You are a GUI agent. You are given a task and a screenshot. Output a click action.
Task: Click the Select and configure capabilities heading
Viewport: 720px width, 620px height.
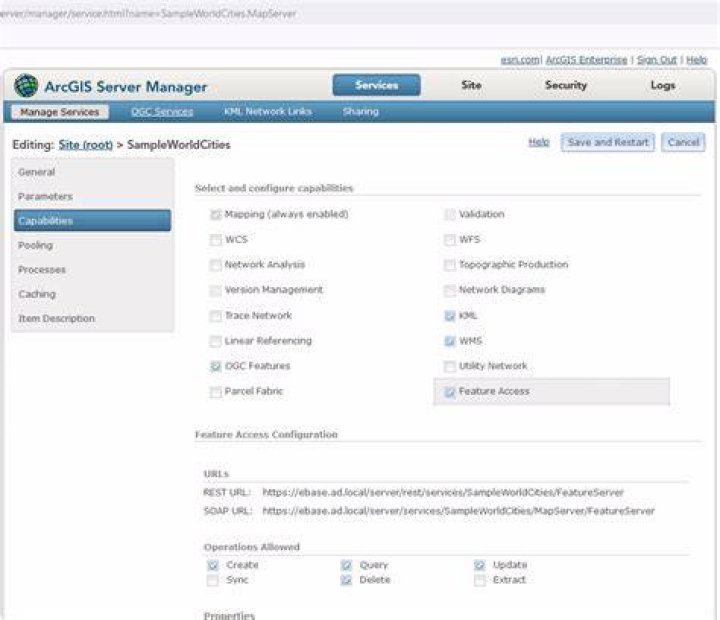[274, 188]
